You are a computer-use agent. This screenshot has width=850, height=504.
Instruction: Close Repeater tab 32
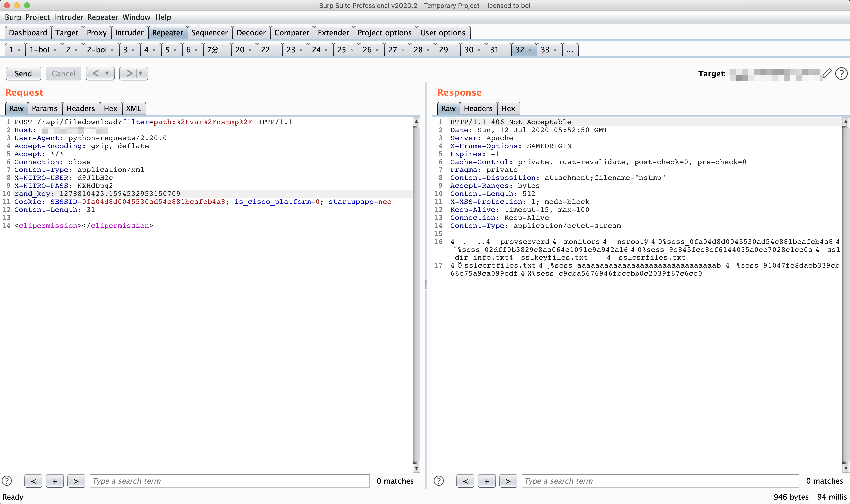click(x=530, y=50)
